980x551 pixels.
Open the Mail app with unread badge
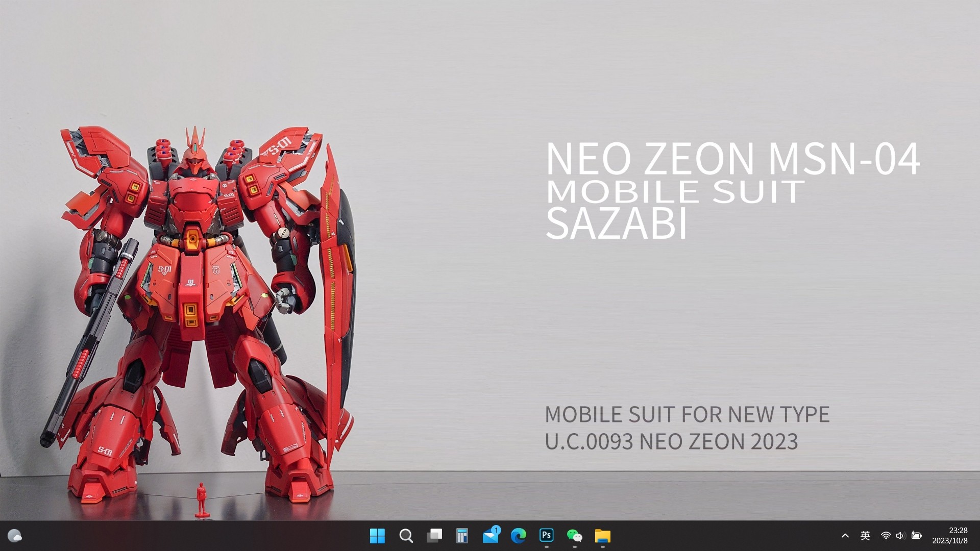click(x=491, y=535)
